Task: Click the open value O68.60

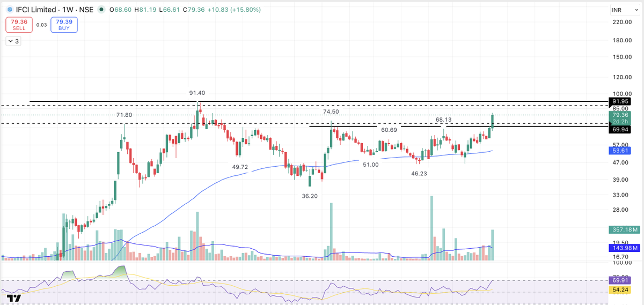Action: 121,10
